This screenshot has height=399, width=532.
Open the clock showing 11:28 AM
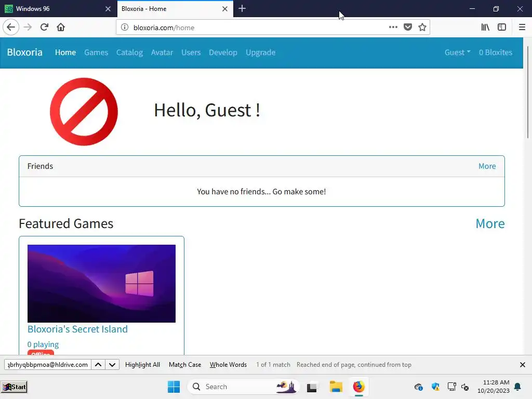(x=494, y=387)
